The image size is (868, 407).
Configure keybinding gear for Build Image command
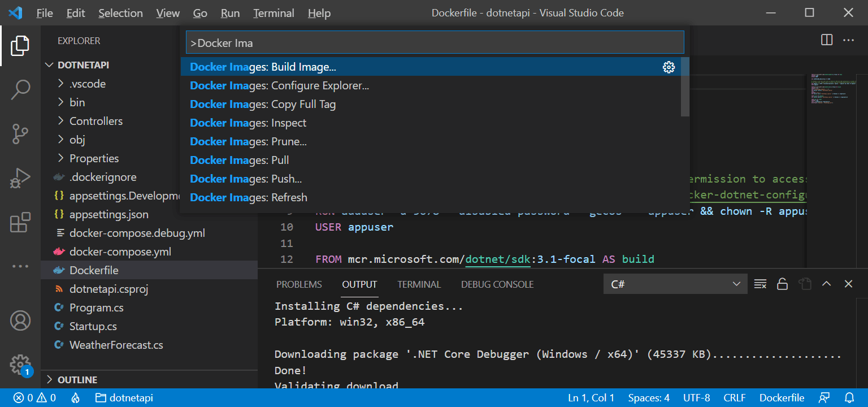pyautogui.click(x=669, y=67)
